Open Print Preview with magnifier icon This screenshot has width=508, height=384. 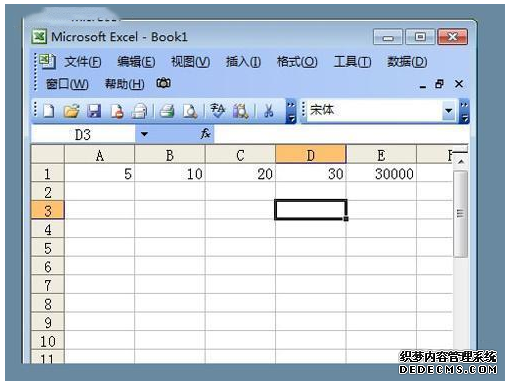coord(190,111)
